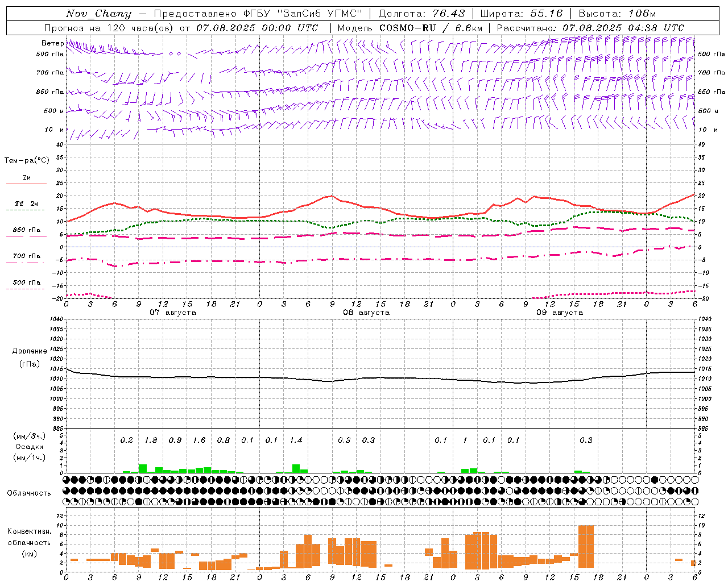Click forecast start 07.08.2025 00:00 UTC text
Image resolution: width=728 pixels, height=582 pixels.
point(257,28)
